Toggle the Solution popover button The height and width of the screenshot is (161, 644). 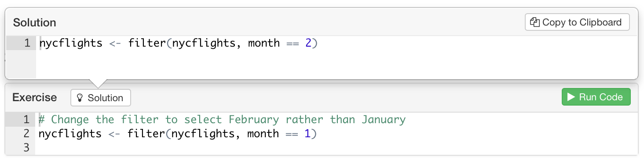(x=101, y=98)
